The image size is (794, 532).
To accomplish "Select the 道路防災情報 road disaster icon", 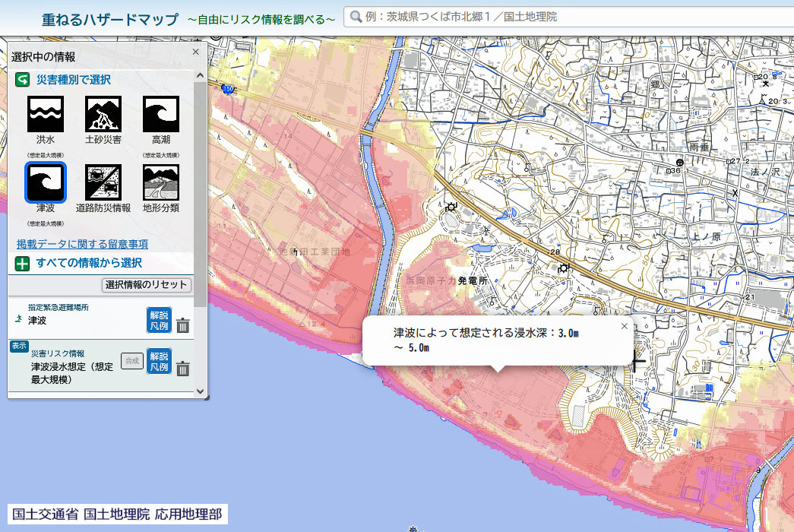I will 103,182.
